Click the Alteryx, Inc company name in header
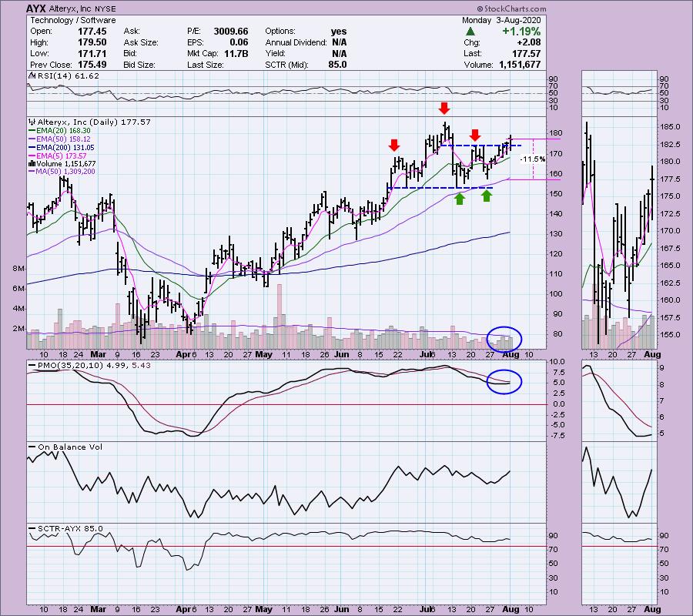 pos(70,8)
